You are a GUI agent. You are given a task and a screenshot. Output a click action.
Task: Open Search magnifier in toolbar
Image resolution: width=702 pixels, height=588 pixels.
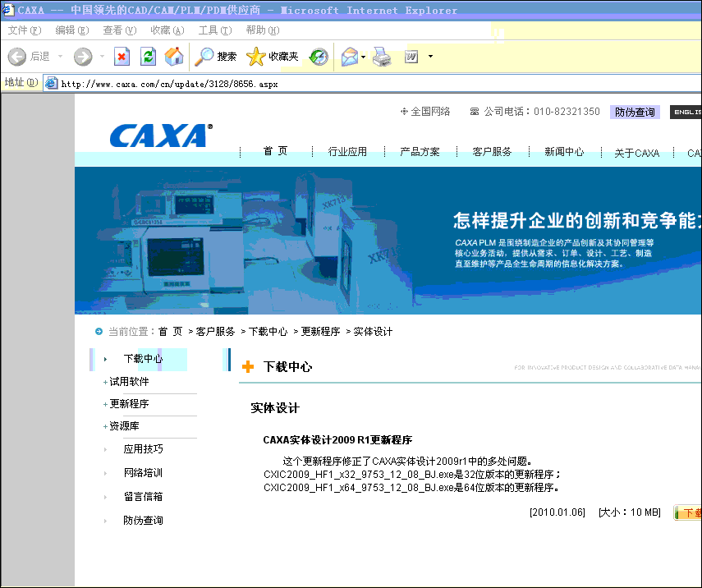point(215,57)
